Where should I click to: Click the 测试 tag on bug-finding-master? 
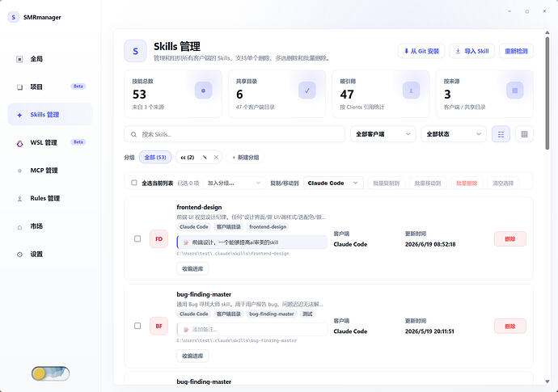307,314
